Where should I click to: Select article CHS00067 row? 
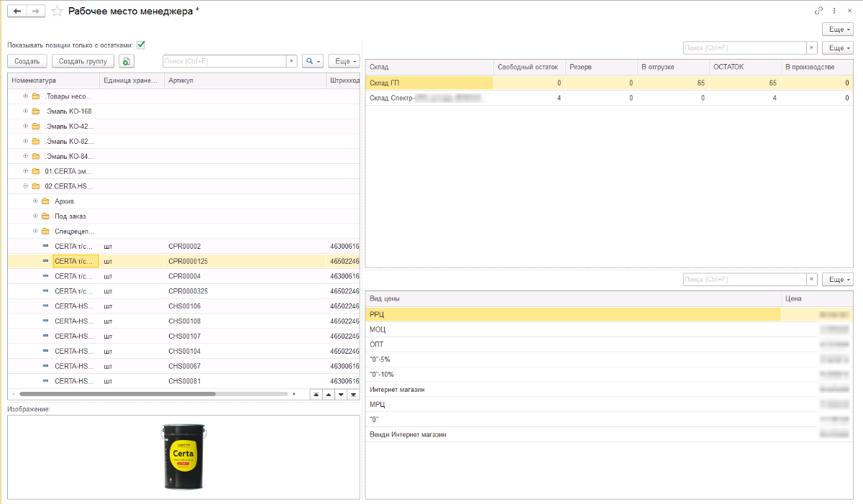click(183, 366)
